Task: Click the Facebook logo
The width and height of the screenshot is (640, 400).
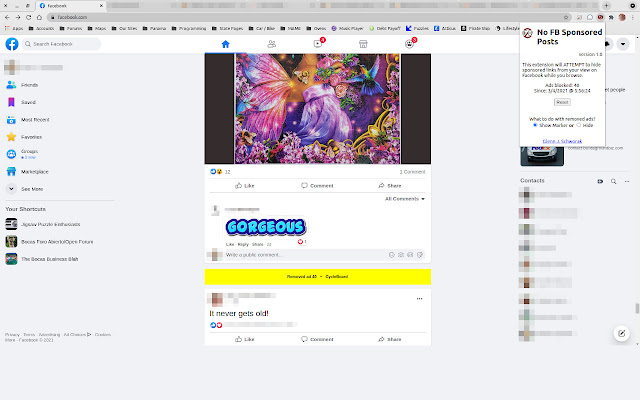Action: [12, 44]
